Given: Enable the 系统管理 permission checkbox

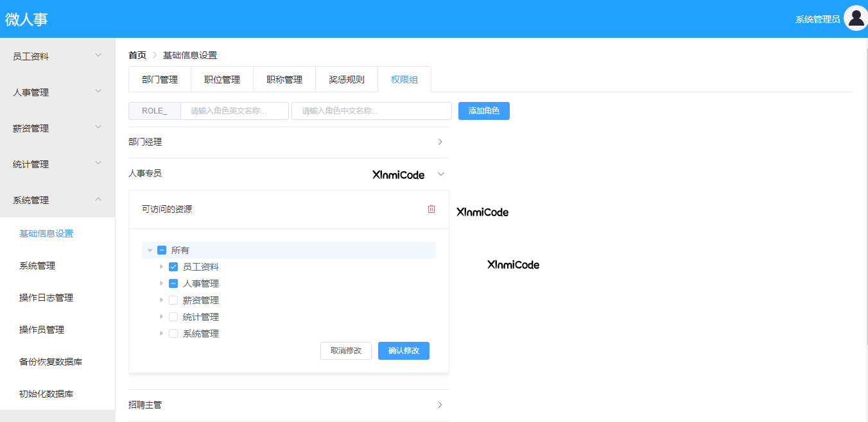Looking at the screenshot, I should 173,333.
